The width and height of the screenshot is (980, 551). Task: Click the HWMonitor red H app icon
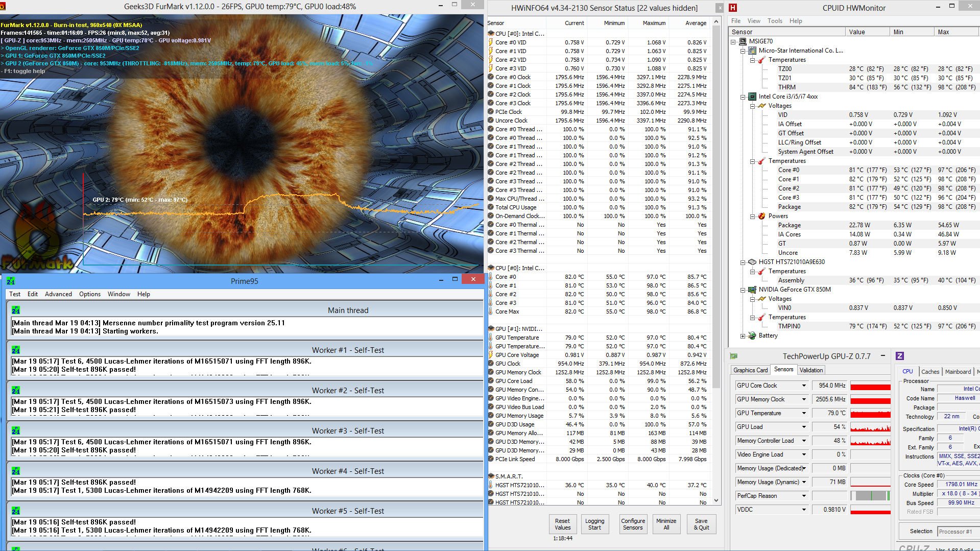pyautogui.click(x=733, y=8)
